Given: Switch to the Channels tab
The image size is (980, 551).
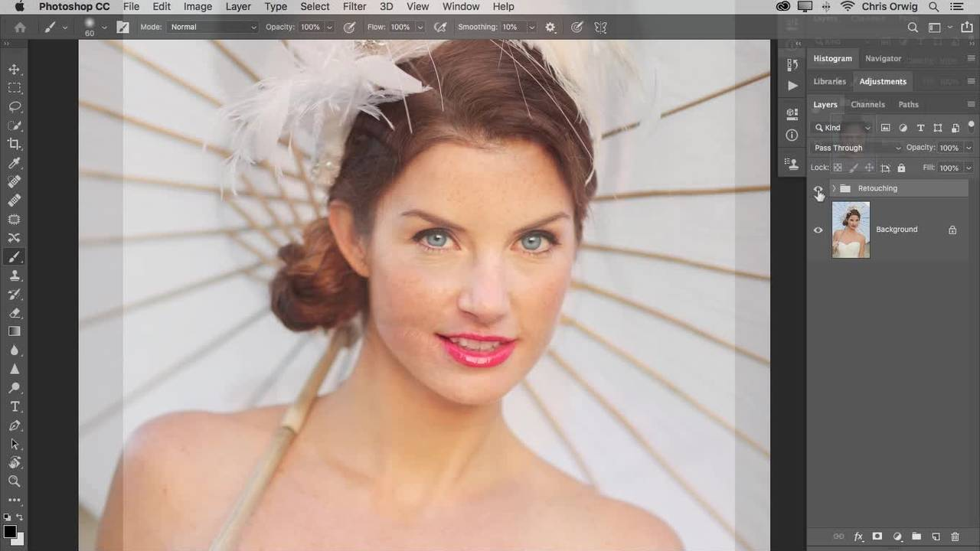Looking at the screenshot, I should [x=867, y=104].
